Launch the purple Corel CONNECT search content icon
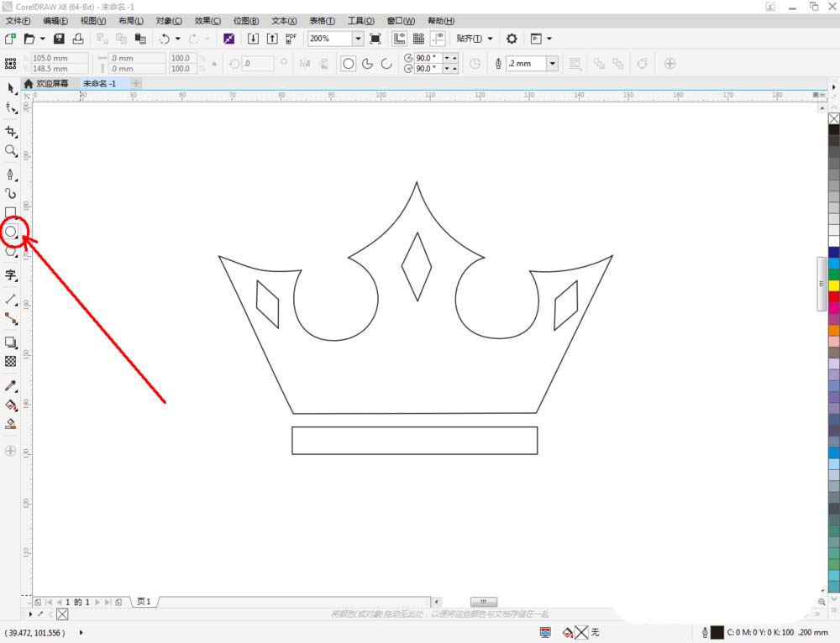This screenshot has width=840, height=643. click(228, 39)
